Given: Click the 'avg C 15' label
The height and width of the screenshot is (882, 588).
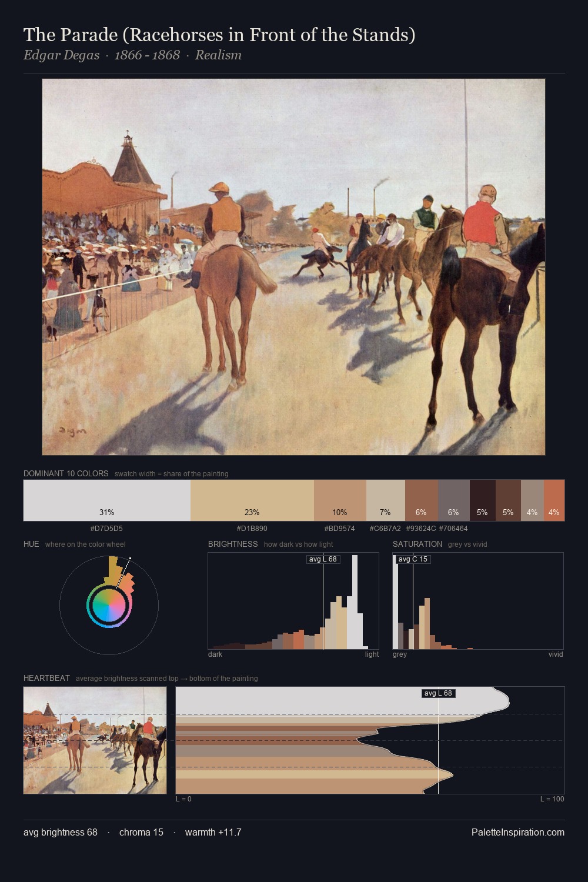Looking at the screenshot, I should point(413,559).
